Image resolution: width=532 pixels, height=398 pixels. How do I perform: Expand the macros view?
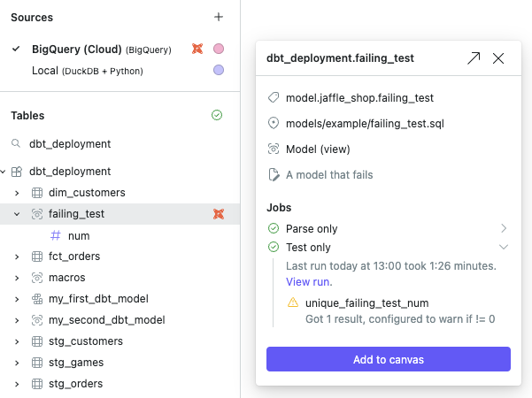[x=17, y=278]
